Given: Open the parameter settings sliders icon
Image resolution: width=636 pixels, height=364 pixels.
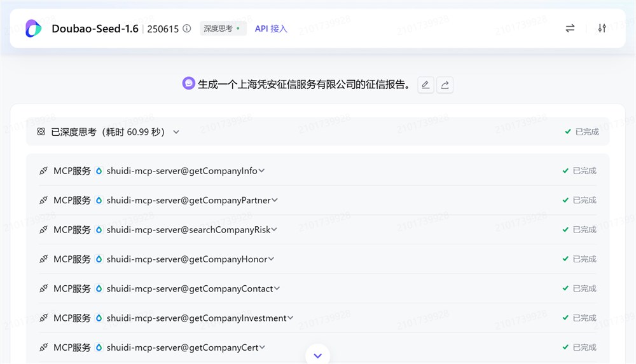Looking at the screenshot, I should coord(602,28).
